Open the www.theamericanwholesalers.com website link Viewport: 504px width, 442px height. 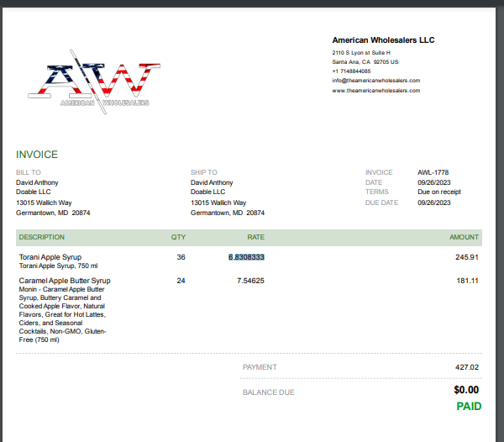coord(376,90)
